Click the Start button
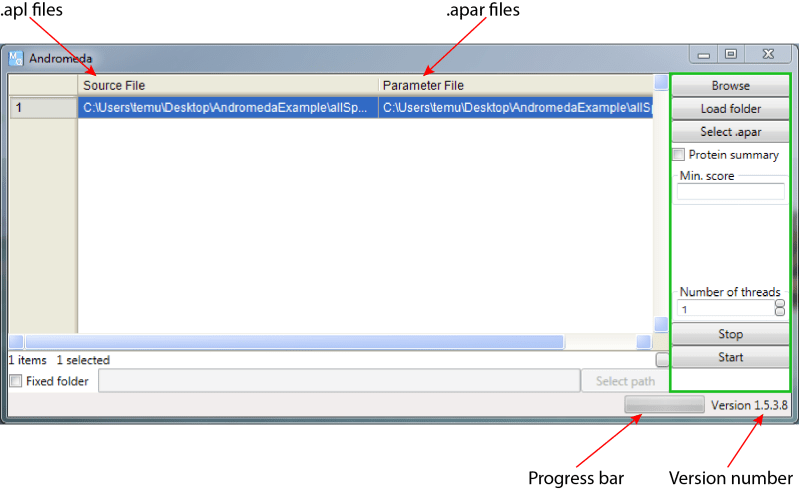Screen dimensions: 799x489 pos(730,357)
